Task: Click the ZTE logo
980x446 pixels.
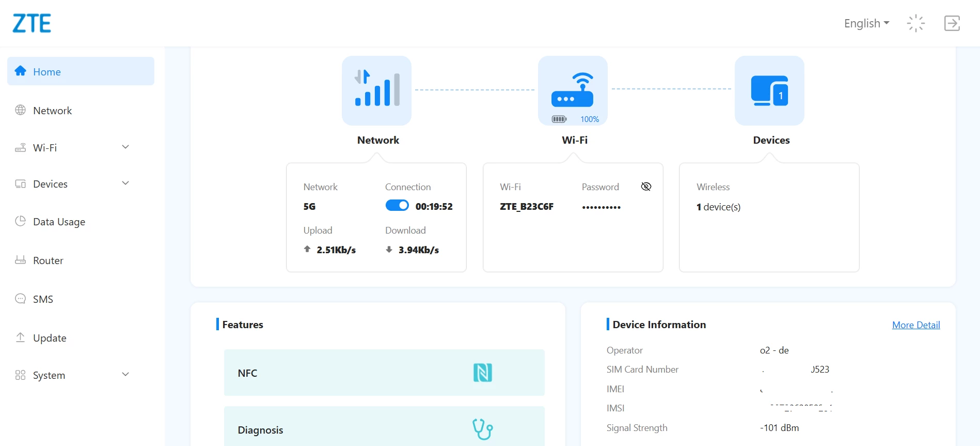Action: click(31, 23)
